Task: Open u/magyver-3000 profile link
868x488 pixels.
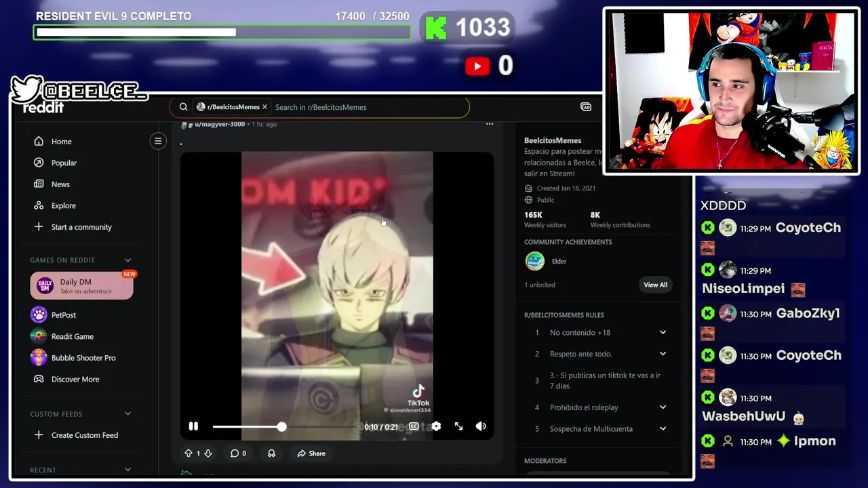Action: (x=220, y=124)
